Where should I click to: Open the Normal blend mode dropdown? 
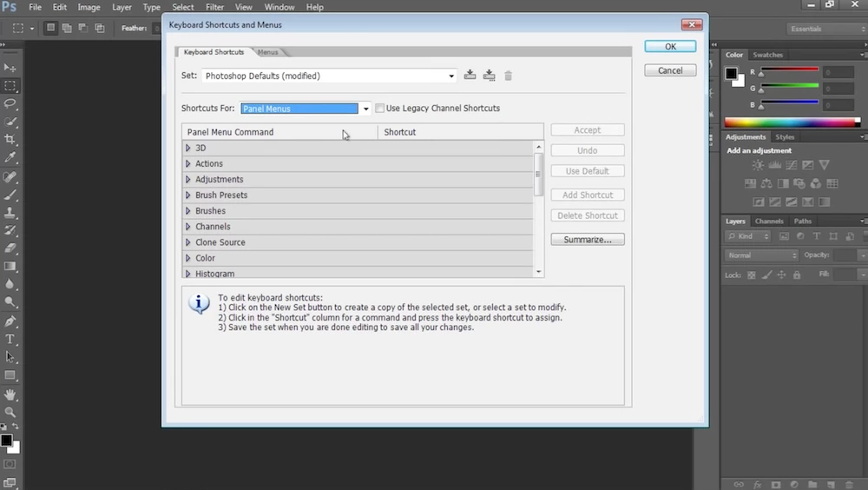(x=761, y=255)
